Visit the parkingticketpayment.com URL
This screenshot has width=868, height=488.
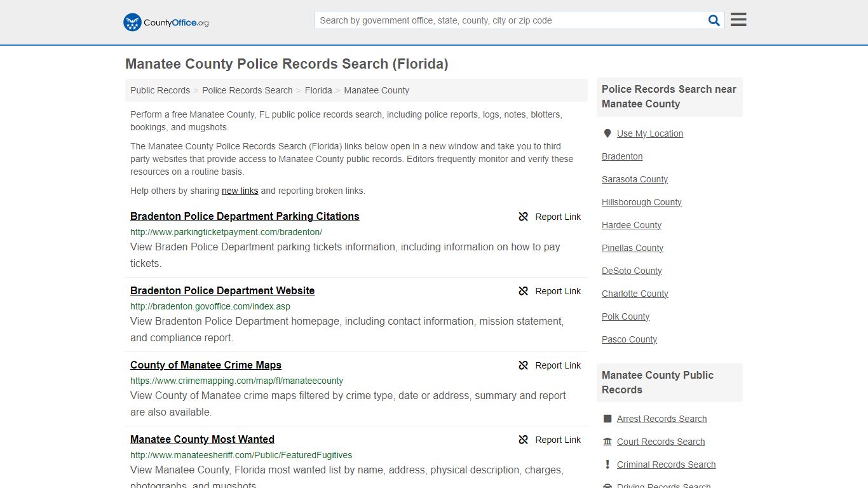pos(226,232)
